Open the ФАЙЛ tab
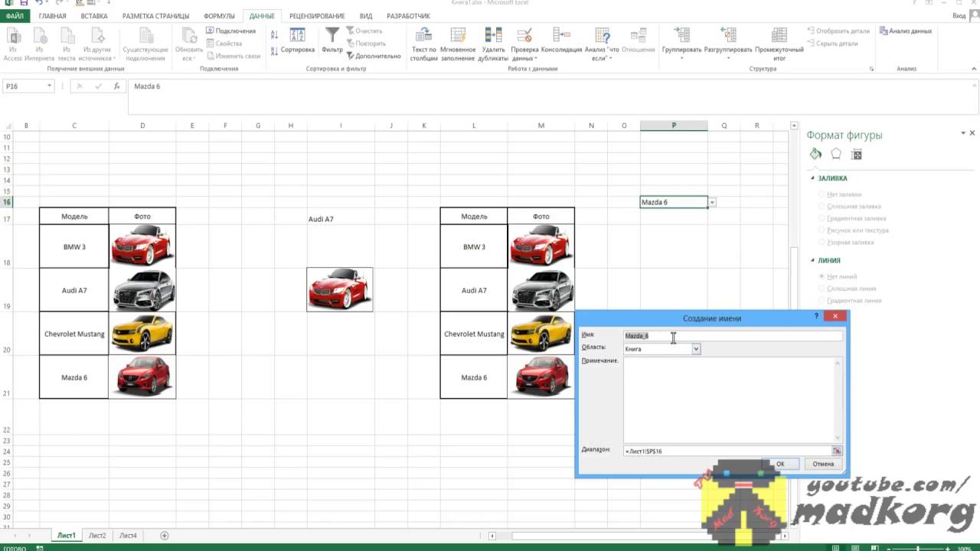The height and width of the screenshot is (551, 980). (15, 16)
